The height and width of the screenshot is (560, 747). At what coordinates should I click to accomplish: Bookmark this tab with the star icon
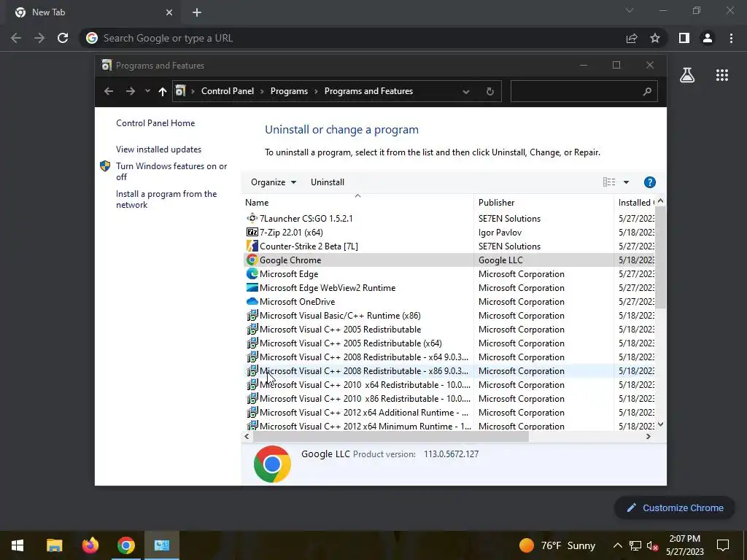(655, 38)
